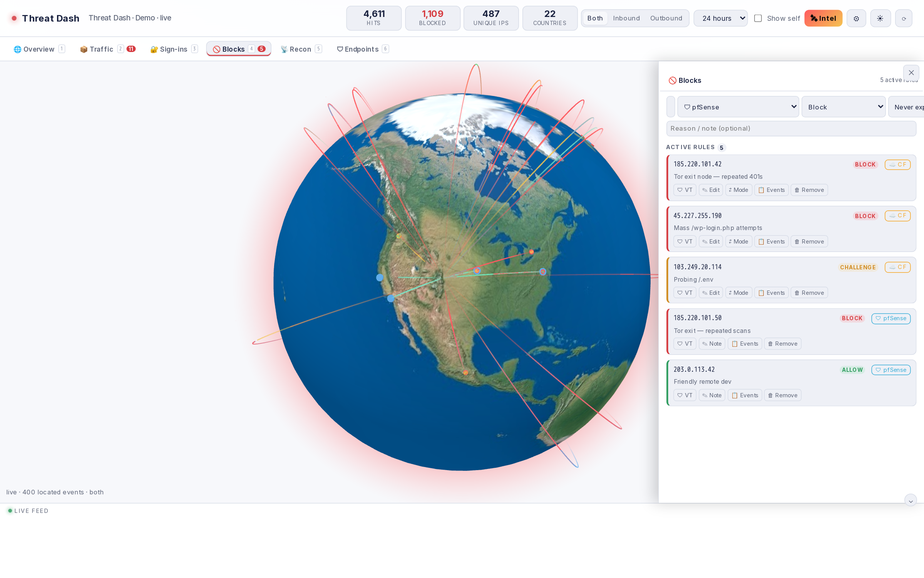The width and height of the screenshot is (924, 578).
Task: Edit the 103.249.20.114 rule
Action: pyautogui.click(x=711, y=293)
